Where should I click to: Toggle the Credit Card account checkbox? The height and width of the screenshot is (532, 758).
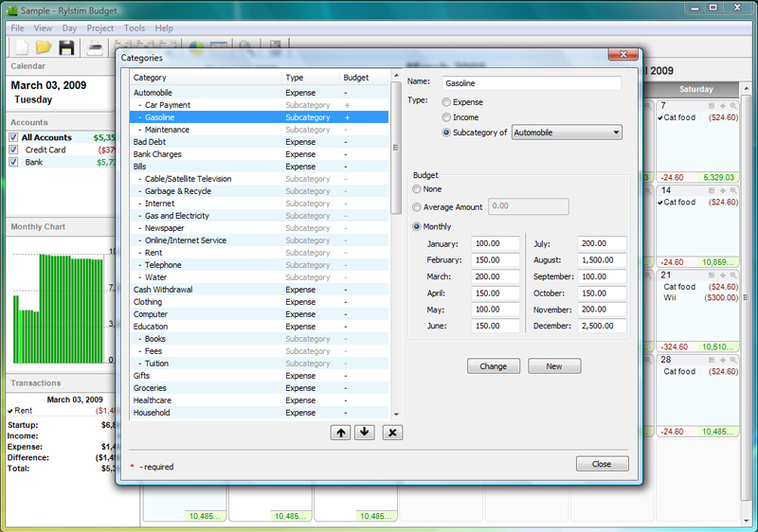(13, 150)
